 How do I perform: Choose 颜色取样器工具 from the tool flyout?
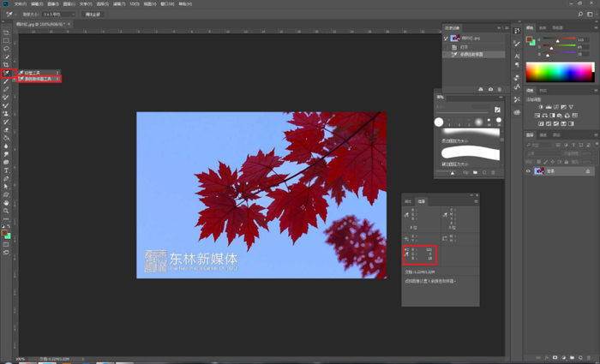click(x=38, y=79)
